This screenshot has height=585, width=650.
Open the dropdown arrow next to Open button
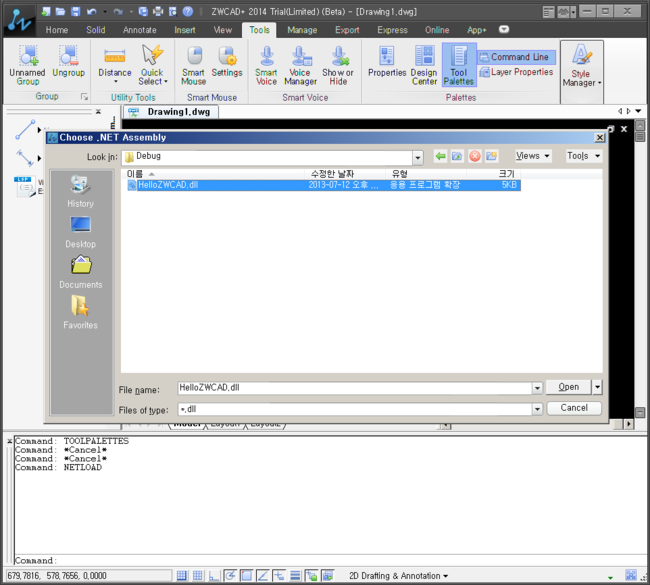pyautogui.click(x=597, y=387)
